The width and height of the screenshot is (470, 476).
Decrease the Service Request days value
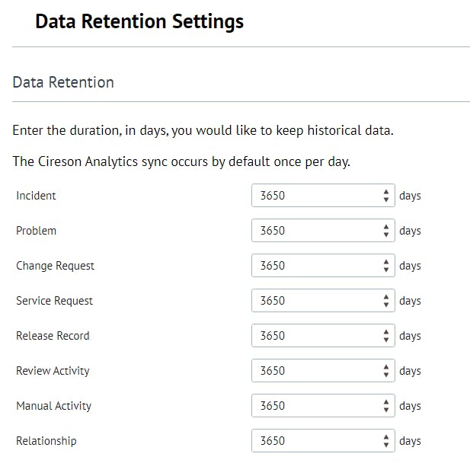tap(386, 305)
